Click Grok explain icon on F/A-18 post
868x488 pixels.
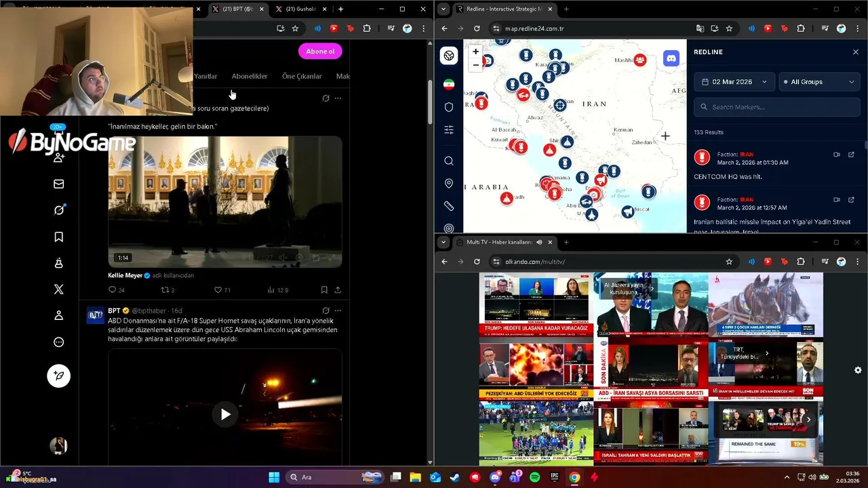tap(325, 310)
